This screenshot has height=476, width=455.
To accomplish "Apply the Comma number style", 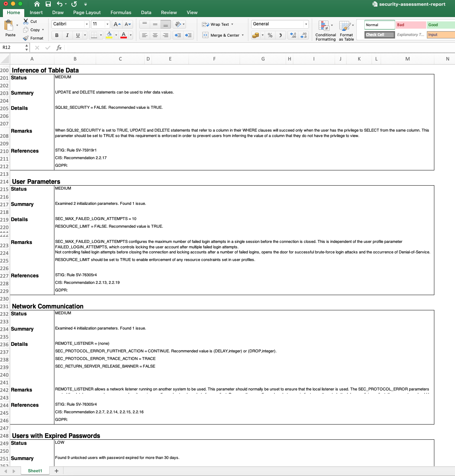I will 280,35.
